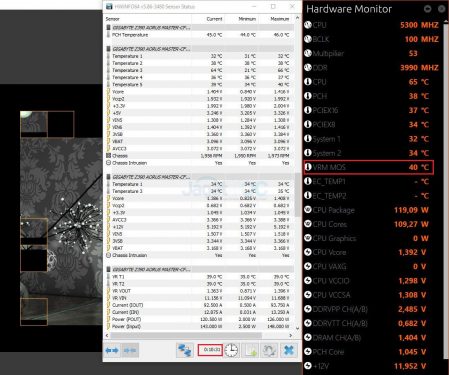Open the network remote sensor monitoring icon
The width and height of the screenshot is (449, 375).
[x=185, y=350]
